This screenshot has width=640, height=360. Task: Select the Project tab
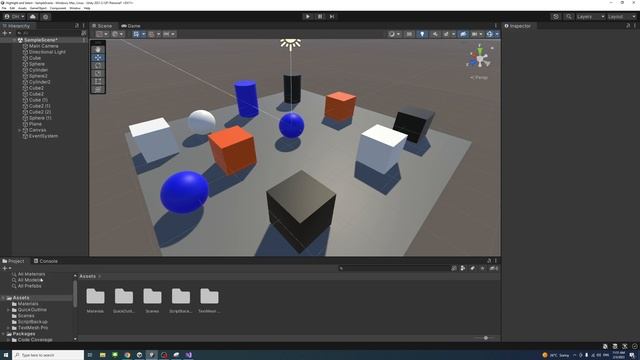pos(13,261)
